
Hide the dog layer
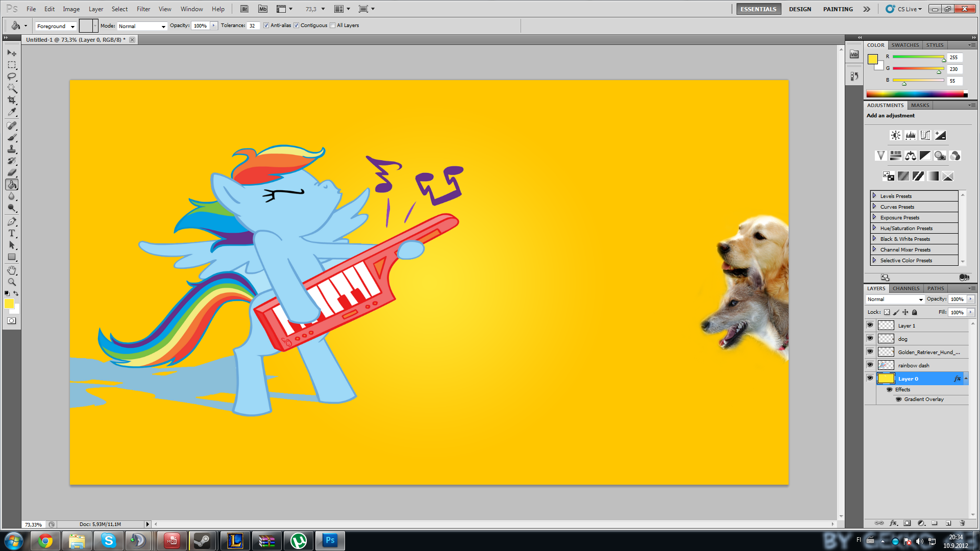click(x=870, y=338)
